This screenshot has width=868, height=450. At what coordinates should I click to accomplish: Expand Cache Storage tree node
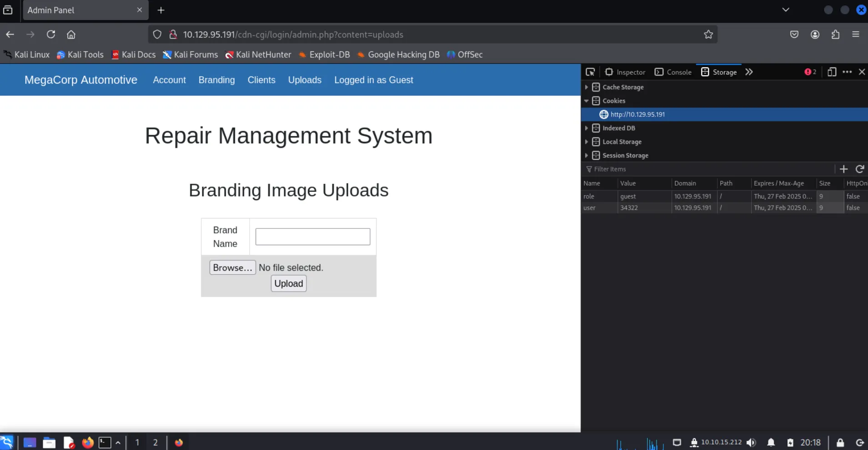click(587, 87)
